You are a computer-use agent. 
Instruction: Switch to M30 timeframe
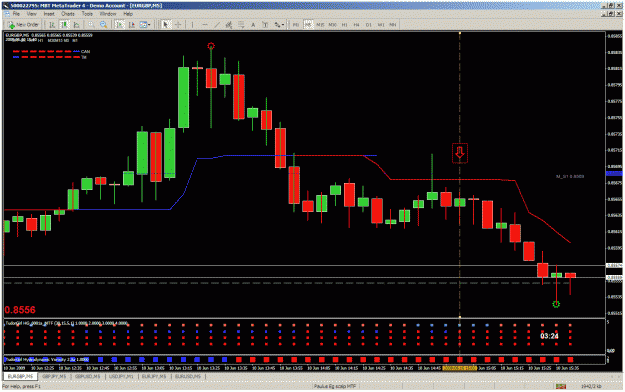click(x=332, y=25)
